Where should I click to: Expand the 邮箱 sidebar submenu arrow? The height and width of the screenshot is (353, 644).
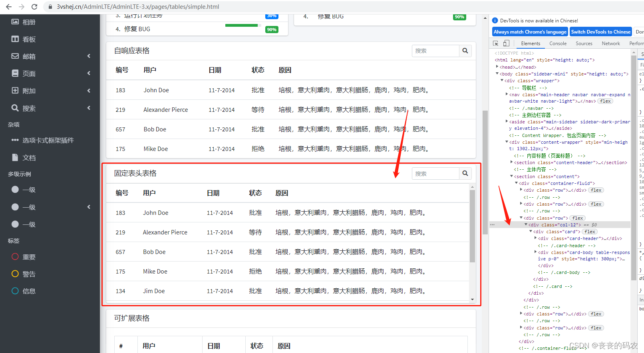tap(89, 56)
